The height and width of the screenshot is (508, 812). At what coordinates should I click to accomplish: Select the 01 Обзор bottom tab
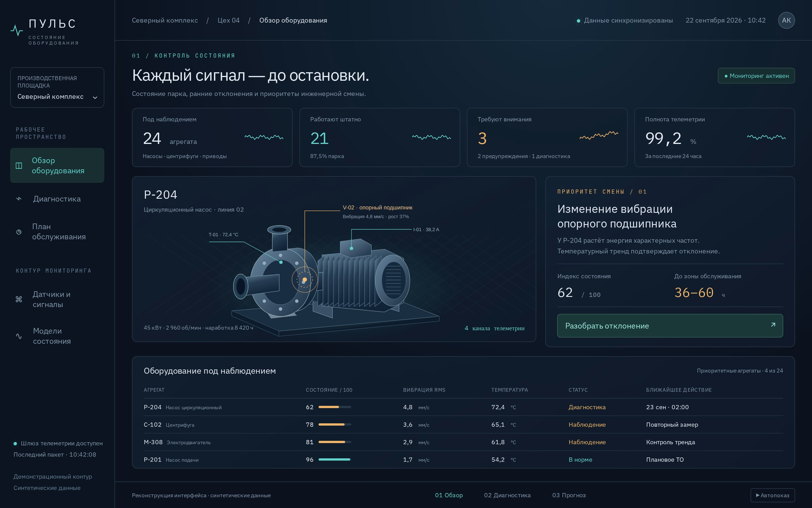point(449,495)
